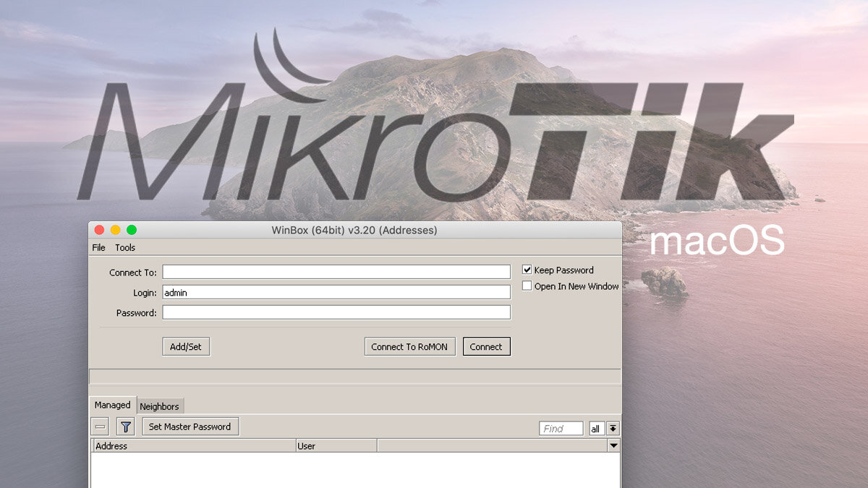Open the File menu

pos(98,247)
